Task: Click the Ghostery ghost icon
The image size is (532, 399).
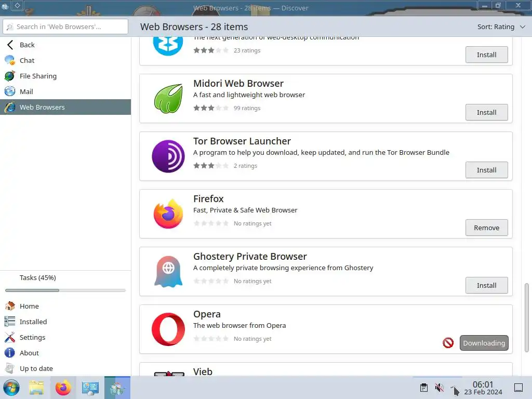Action: tap(168, 271)
